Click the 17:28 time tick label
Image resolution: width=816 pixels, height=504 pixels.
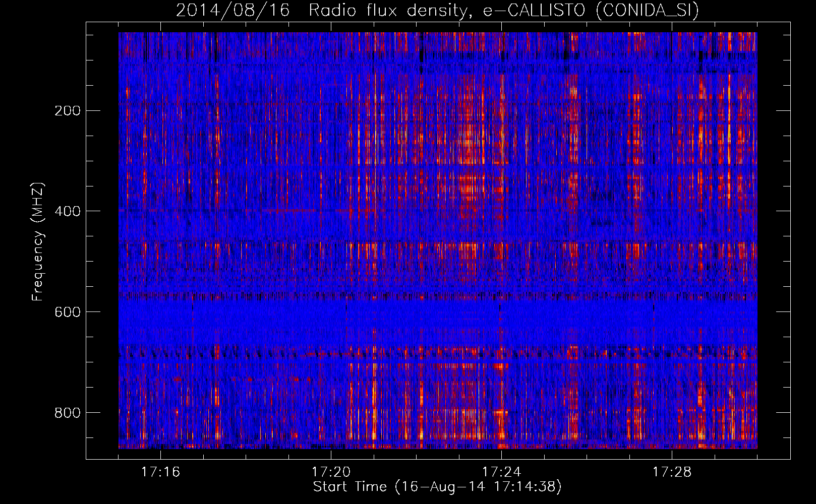pos(672,472)
